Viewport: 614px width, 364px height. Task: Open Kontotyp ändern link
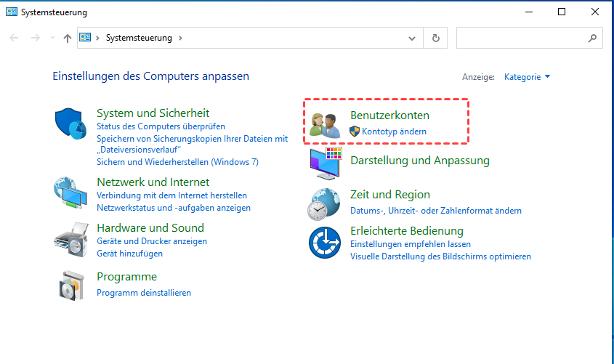tap(394, 132)
